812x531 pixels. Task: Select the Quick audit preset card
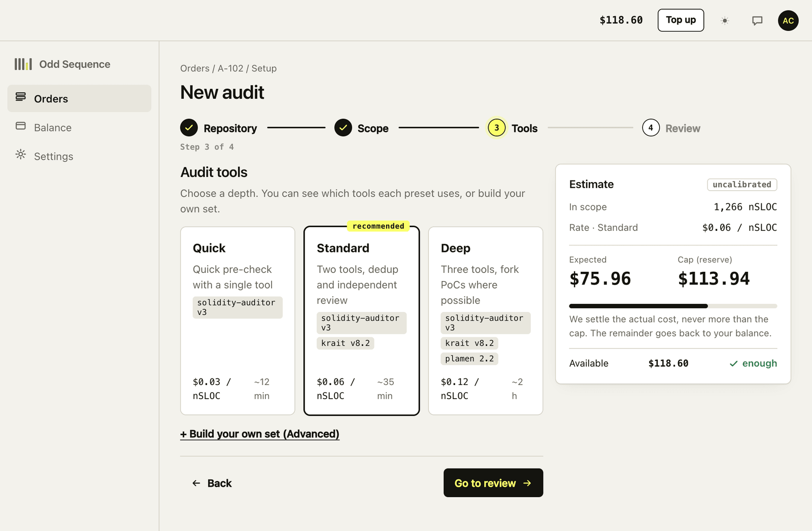coord(238,321)
